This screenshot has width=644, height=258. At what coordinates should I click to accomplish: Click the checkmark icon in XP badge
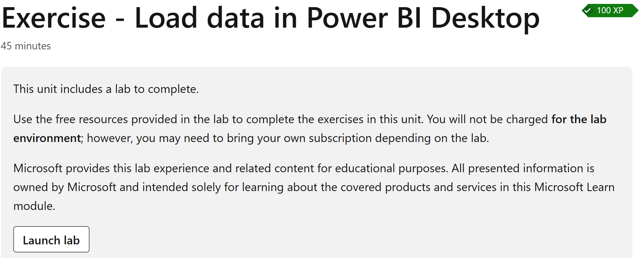(587, 11)
